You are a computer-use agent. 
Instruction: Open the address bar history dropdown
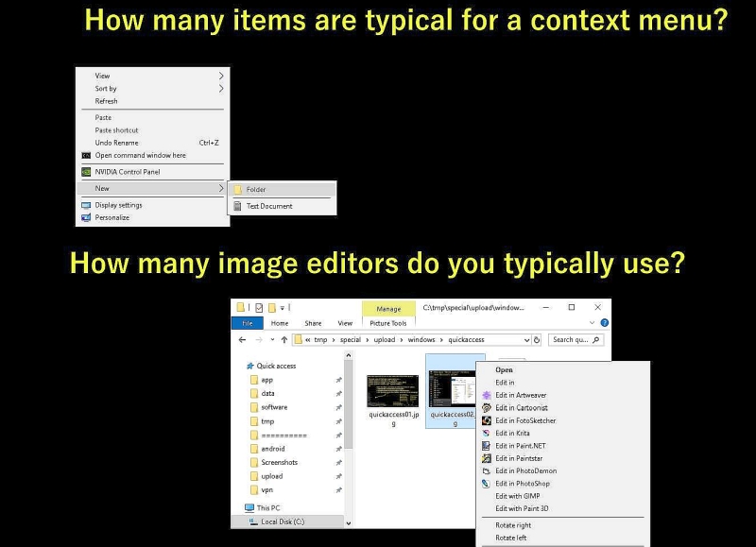point(526,340)
